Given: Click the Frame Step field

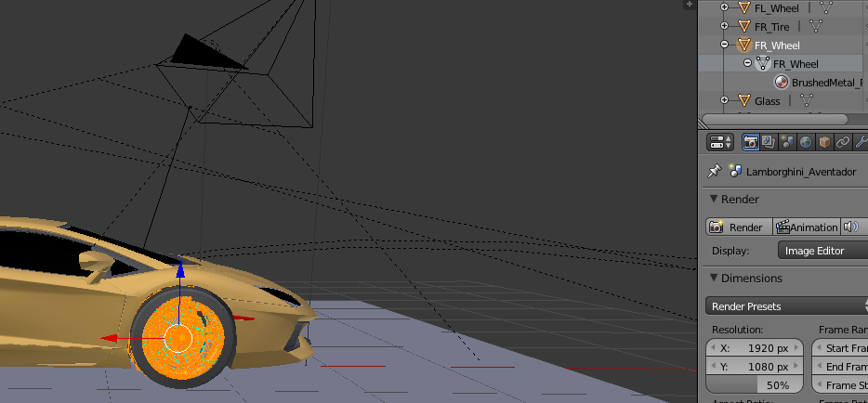Looking at the screenshot, I should (x=840, y=384).
